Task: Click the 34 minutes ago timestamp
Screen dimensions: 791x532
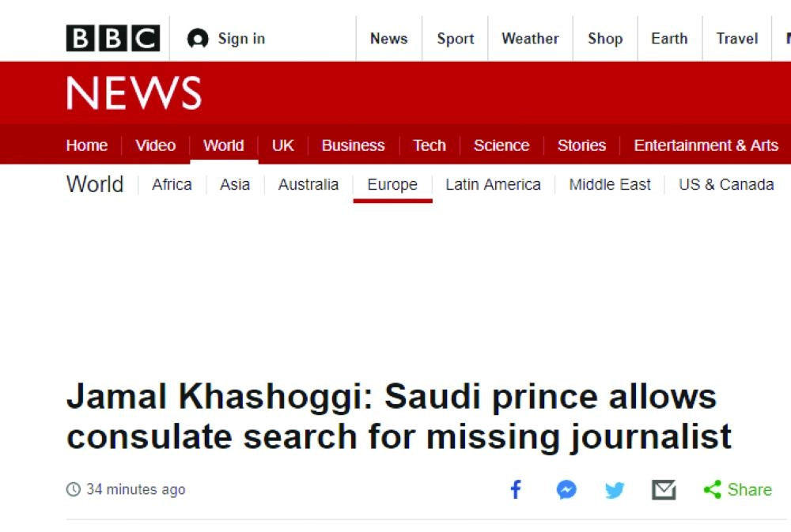Action: (136, 489)
